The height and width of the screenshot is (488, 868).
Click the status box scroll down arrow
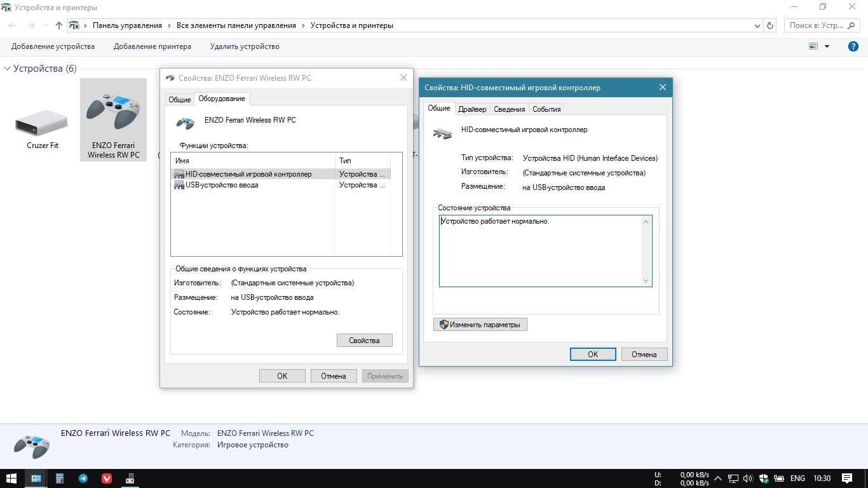(x=646, y=280)
